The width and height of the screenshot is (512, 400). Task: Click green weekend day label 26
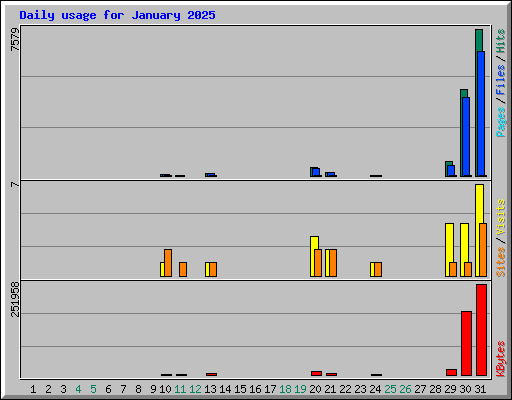click(x=405, y=389)
